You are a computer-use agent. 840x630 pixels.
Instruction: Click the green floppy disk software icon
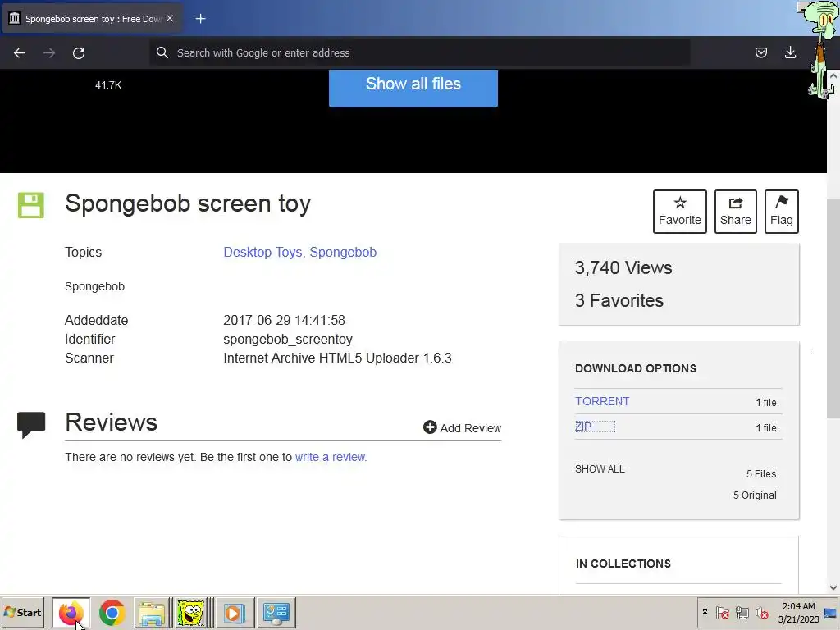(31, 204)
